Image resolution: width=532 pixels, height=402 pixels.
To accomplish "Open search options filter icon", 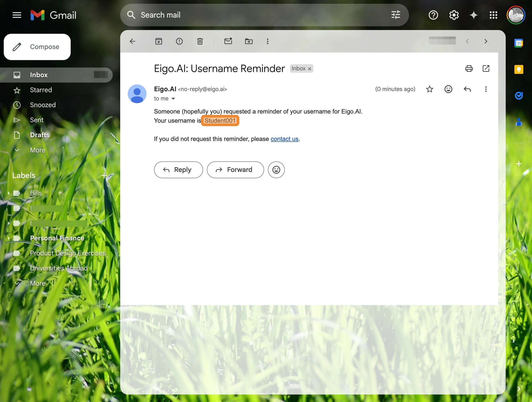I will (396, 15).
